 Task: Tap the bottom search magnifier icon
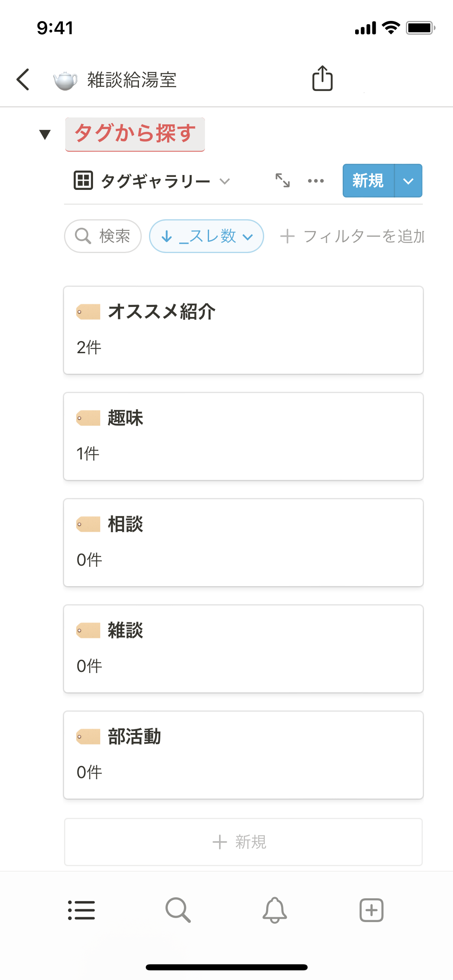(x=178, y=910)
